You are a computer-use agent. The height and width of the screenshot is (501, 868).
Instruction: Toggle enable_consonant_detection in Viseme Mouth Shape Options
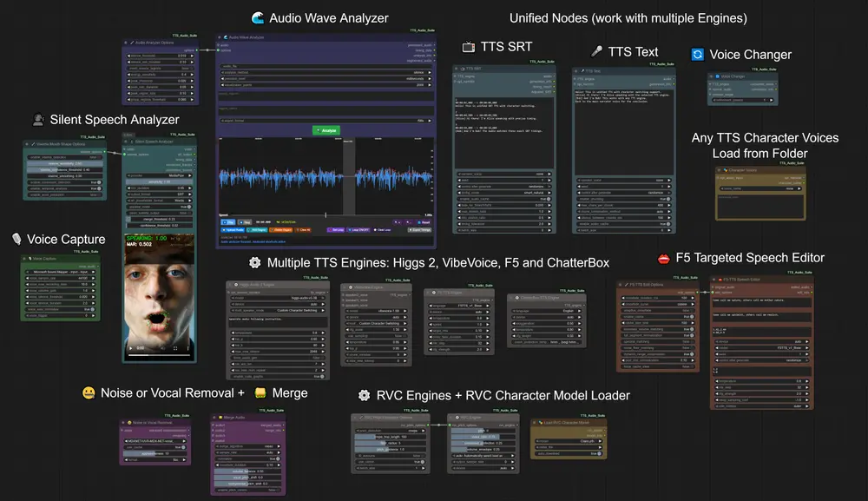coord(99,183)
